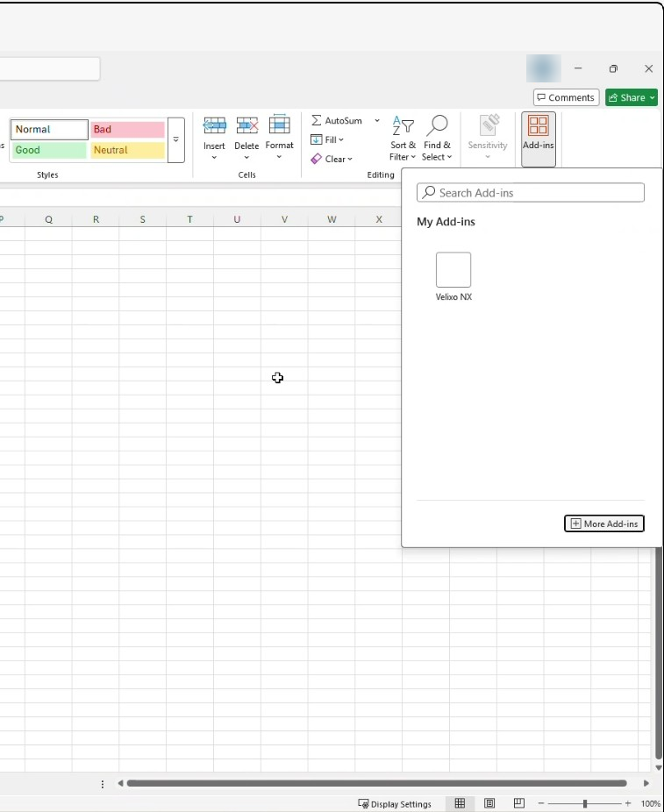Image resolution: width=664 pixels, height=812 pixels.
Task: Apply the Neutral cell style
Action: click(127, 150)
